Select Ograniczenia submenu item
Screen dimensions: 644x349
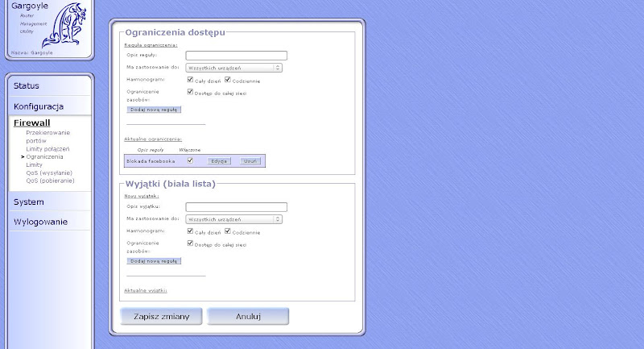coord(44,156)
